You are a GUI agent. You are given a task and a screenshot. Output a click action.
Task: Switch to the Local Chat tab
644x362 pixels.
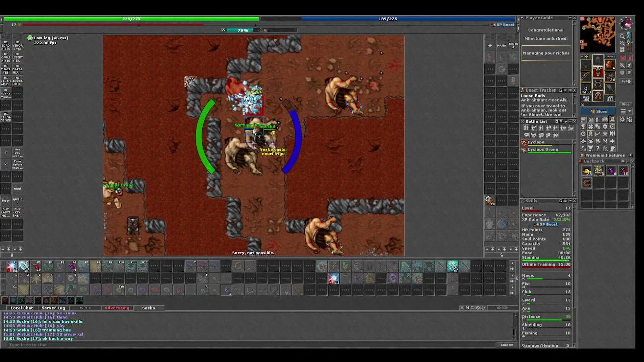click(22, 308)
